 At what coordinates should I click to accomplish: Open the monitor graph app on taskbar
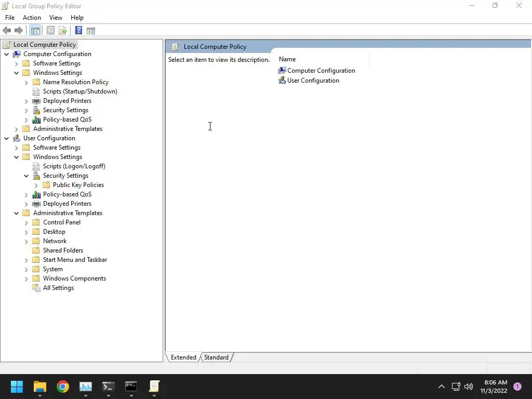[x=86, y=387]
